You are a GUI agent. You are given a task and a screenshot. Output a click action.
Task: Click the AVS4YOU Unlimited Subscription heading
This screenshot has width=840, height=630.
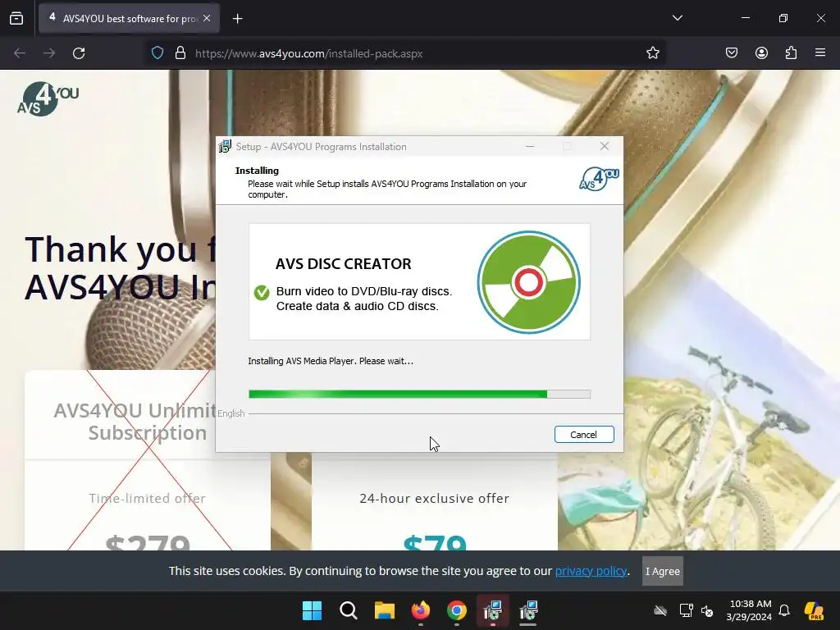(135, 422)
